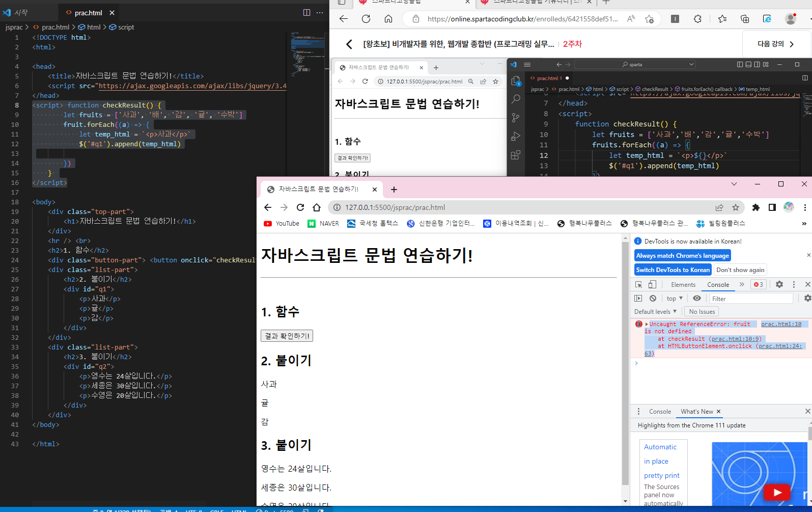812x512 pixels.
Task: Select the What's New drawer tab
Action: tap(697, 412)
